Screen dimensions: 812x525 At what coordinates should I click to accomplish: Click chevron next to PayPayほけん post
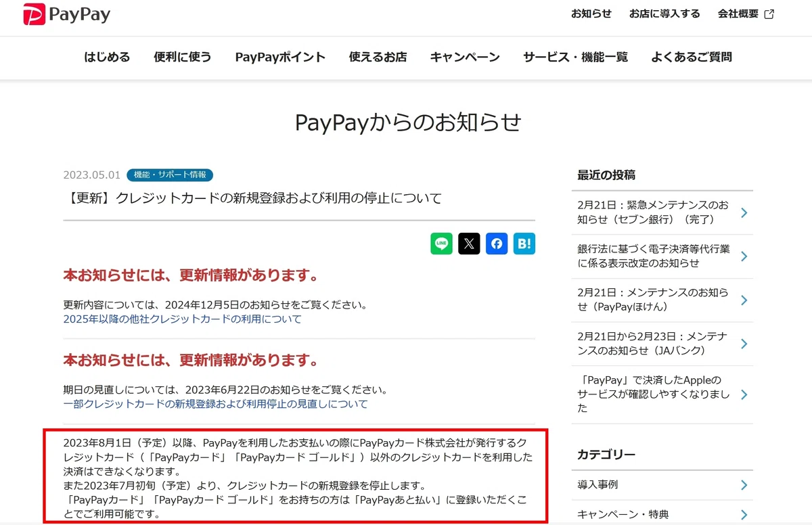[744, 300]
